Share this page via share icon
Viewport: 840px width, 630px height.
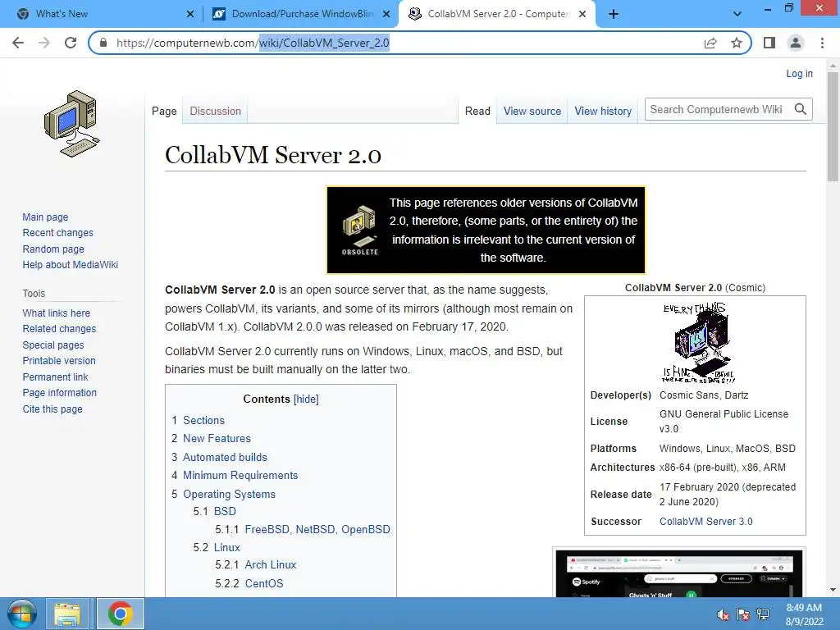[x=710, y=43]
